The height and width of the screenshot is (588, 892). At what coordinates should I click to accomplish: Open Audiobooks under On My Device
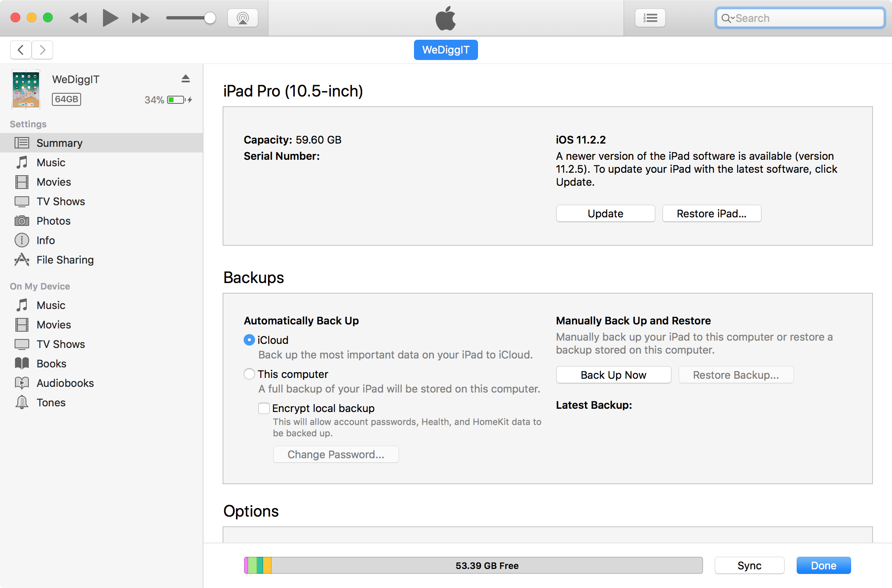click(65, 383)
